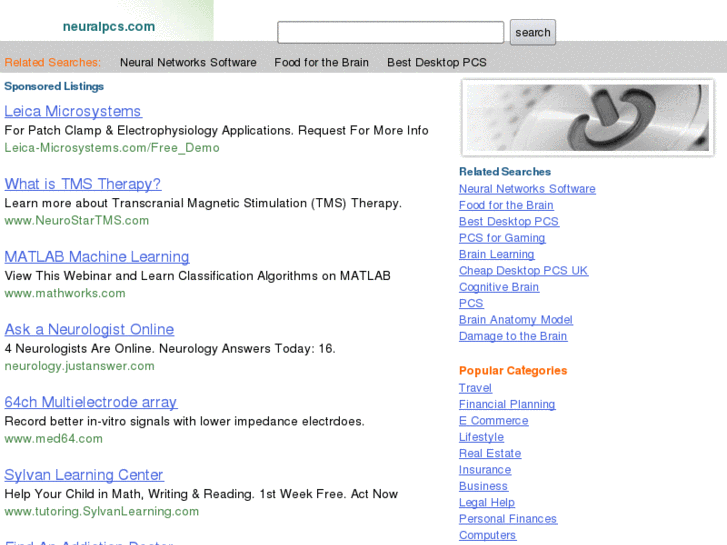Open sidebar Best Desktop PCS link
Screen dimensions: 727x545
point(509,222)
